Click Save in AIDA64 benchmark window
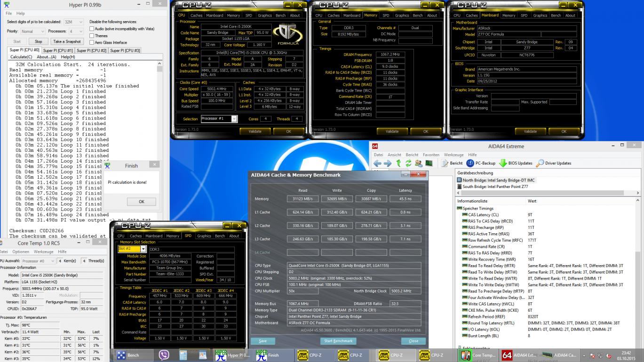Viewport: 644px width, 362px height. point(263,340)
